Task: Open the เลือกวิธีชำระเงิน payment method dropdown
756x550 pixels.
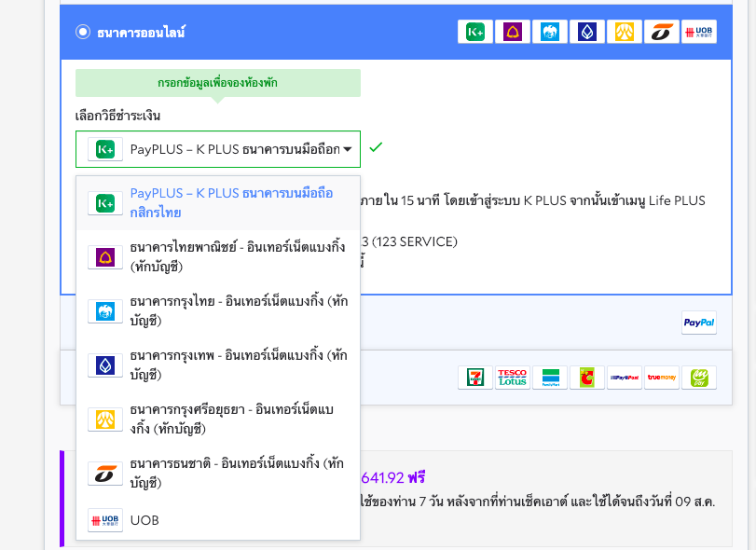Action: (x=217, y=148)
